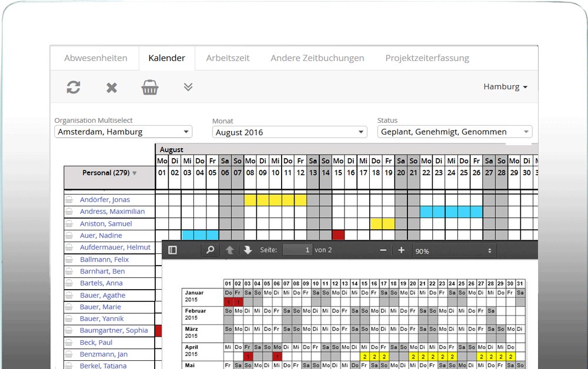Open the Projektzeiterfassung tab
The width and height of the screenshot is (588, 369).
(427, 58)
